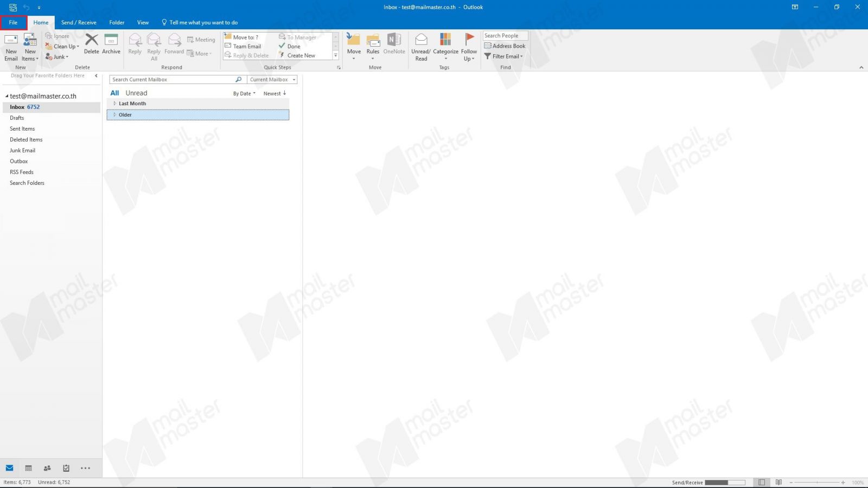This screenshot has height=488, width=868.
Task: Reply with a Meeting
Action: 201,40
